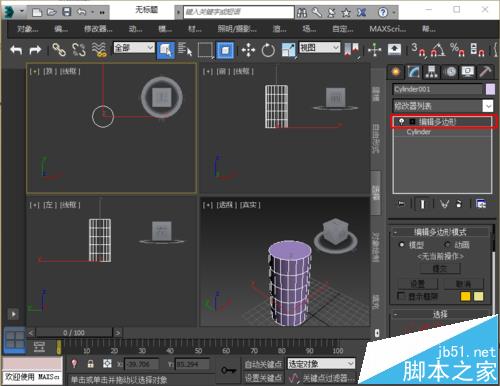Click the pale yellow cage color swatch
Screen dimensions: 500x386
[479, 296]
